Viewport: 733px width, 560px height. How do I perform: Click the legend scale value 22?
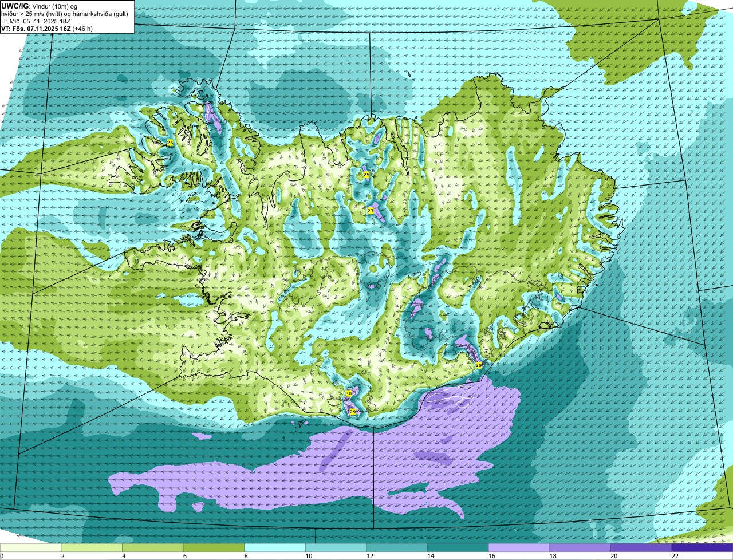pyautogui.click(x=675, y=556)
